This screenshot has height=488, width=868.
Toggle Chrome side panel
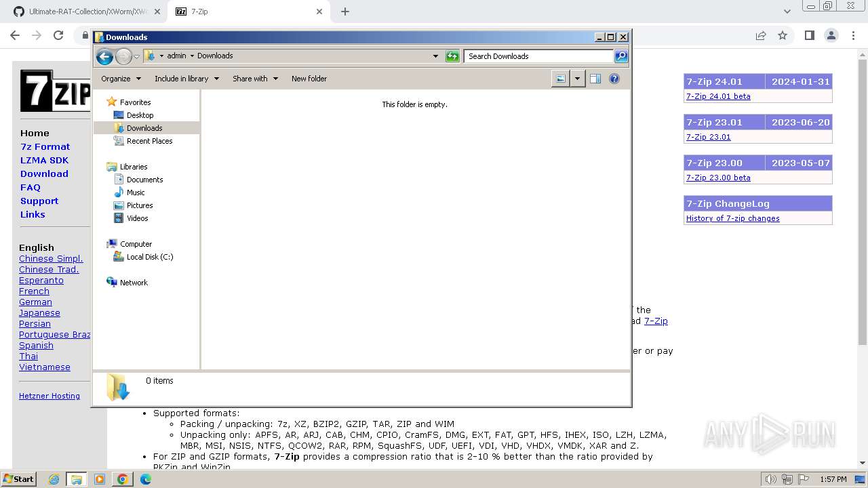click(x=809, y=35)
